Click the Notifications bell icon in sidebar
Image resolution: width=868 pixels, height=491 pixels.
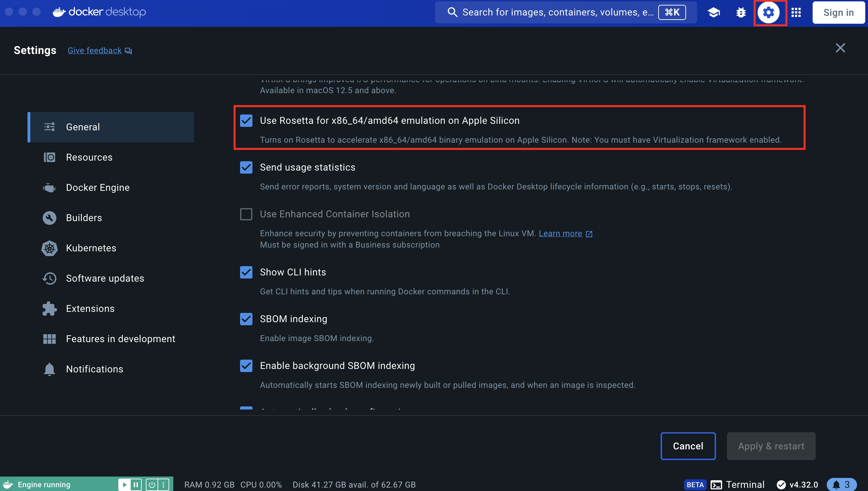point(49,369)
